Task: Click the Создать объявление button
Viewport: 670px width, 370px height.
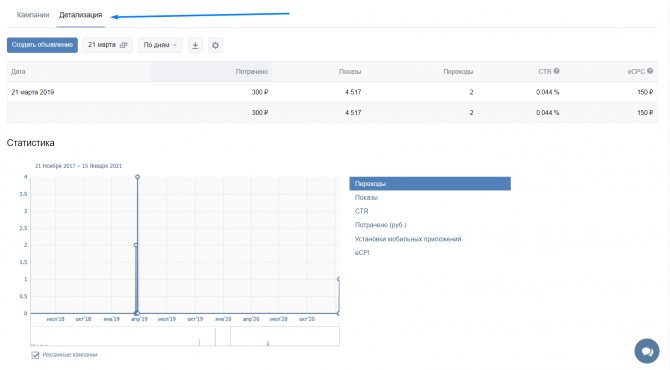Action: [x=42, y=45]
